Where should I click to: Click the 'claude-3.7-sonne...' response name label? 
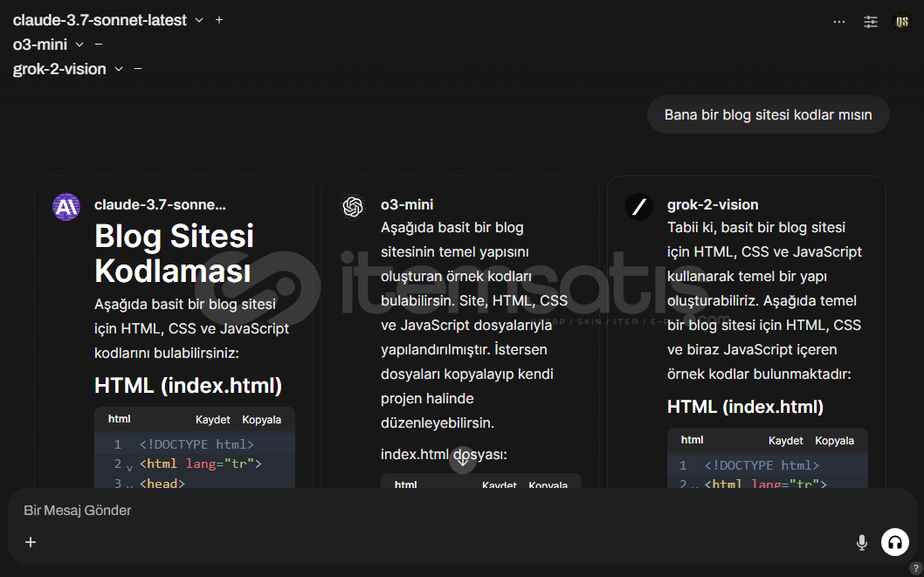(x=160, y=205)
